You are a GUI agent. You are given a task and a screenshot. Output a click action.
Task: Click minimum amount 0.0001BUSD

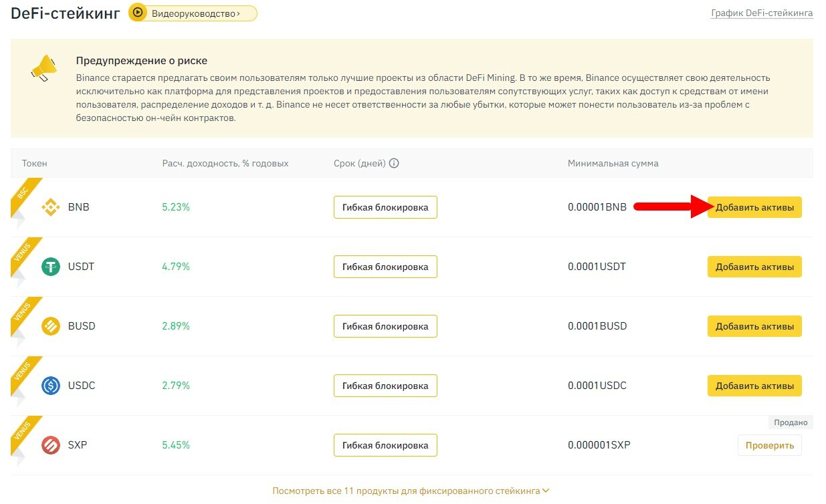(x=599, y=326)
